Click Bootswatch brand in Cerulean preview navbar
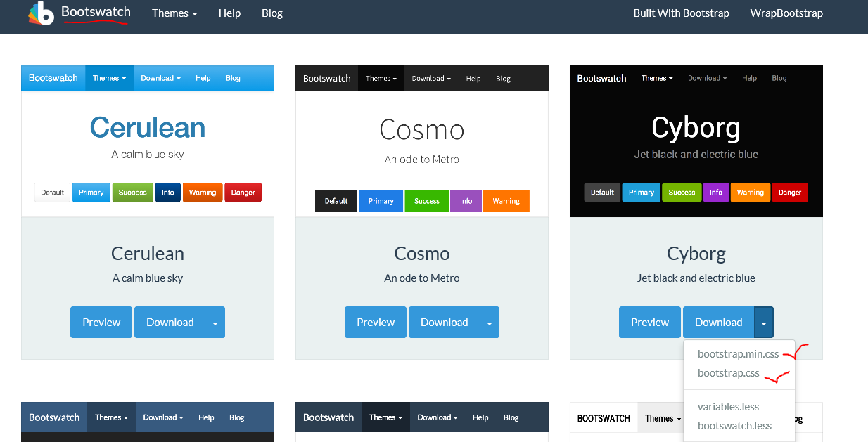 pyautogui.click(x=53, y=78)
